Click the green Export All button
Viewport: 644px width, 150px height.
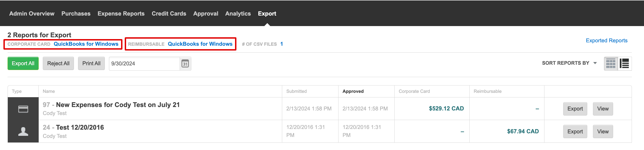[x=23, y=63]
